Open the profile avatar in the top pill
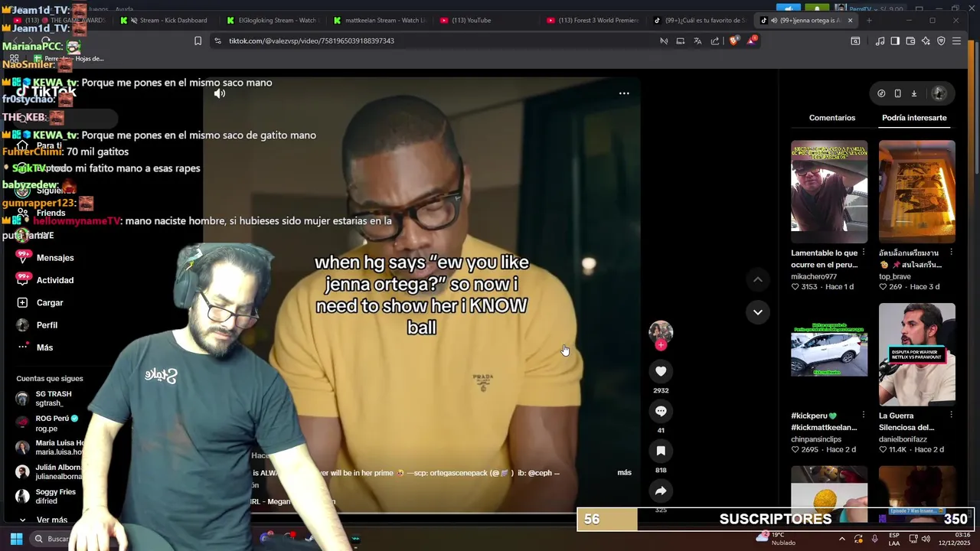This screenshot has height=551, width=980. point(939,93)
